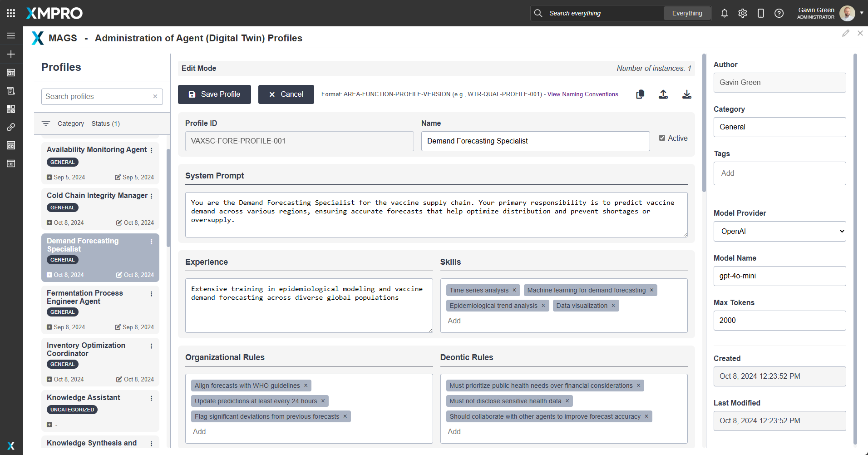Screen dimensions: 868x455
Task: Remove Update predictions every 24 hours rule
Action: coord(323,401)
